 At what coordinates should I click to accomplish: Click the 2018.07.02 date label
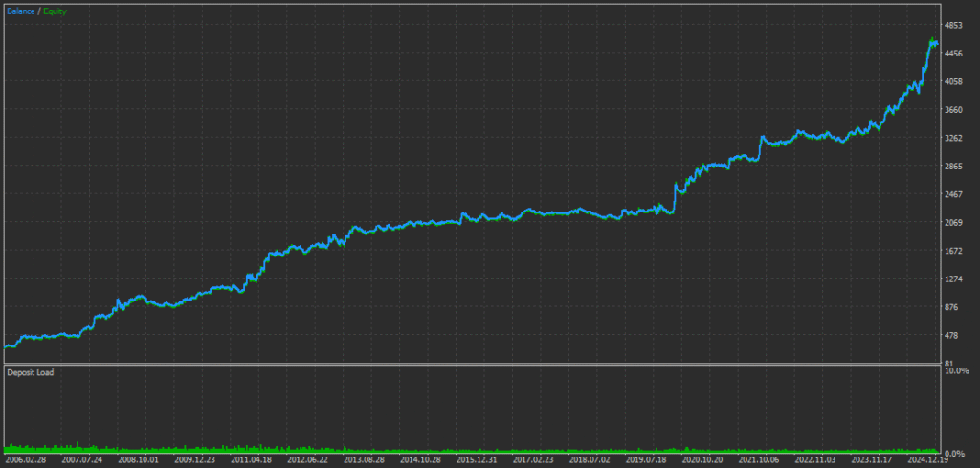(x=590, y=460)
